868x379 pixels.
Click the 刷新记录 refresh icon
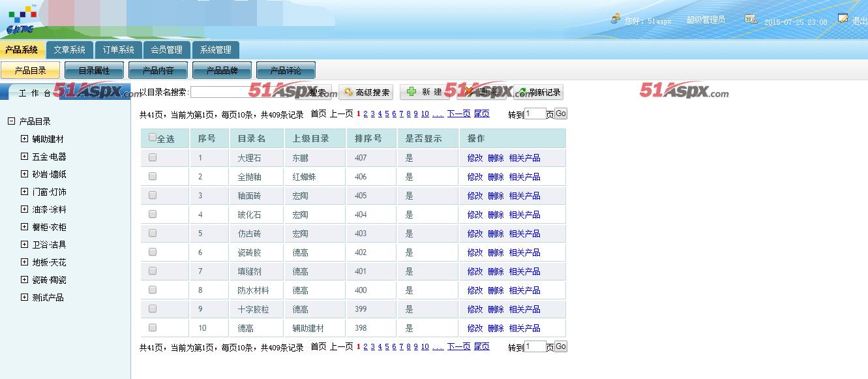pos(522,93)
